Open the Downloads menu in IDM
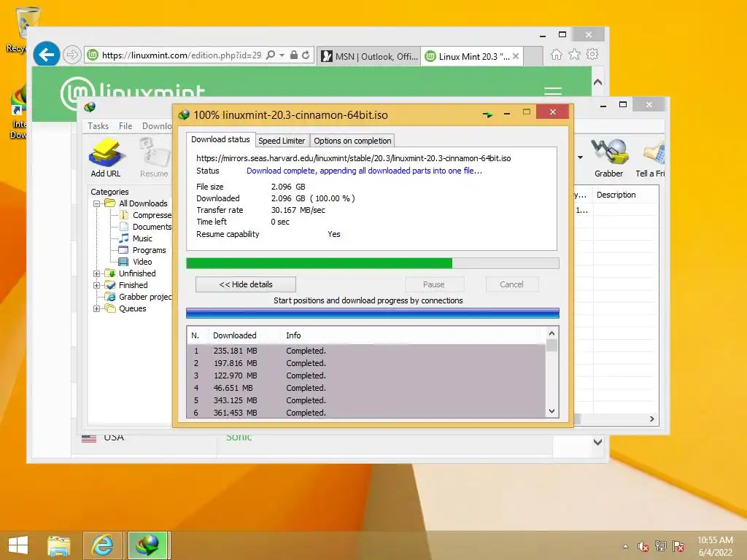Viewport: 747px width, 560px height. [x=157, y=125]
